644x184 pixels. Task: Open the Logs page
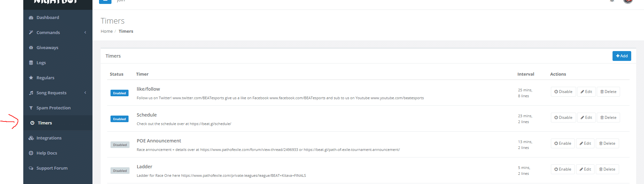tap(58, 63)
